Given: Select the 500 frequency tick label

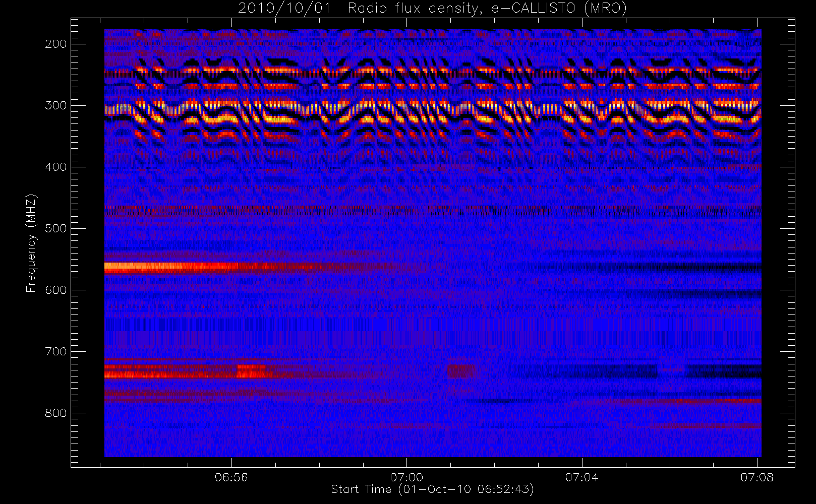Looking at the screenshot, I should click(x=56, y=228).
